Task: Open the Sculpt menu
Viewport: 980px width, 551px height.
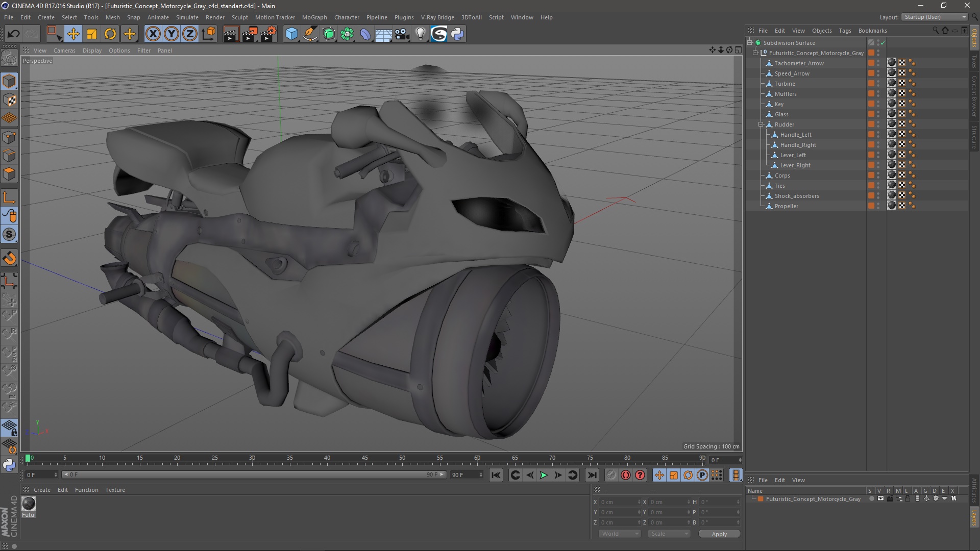Action: point(239,17)
